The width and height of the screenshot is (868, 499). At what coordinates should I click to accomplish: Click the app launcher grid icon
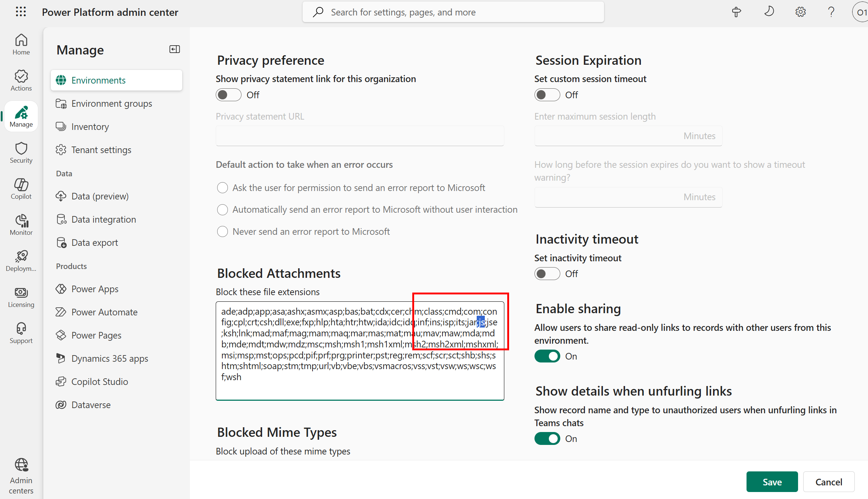pyautogui.click(x=21, y=12)
